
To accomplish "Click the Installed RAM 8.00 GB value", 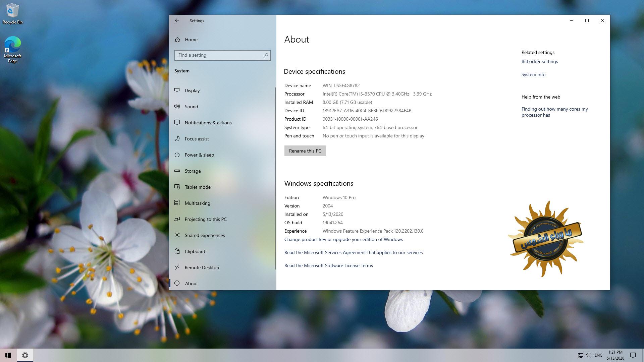I will 347,102.
